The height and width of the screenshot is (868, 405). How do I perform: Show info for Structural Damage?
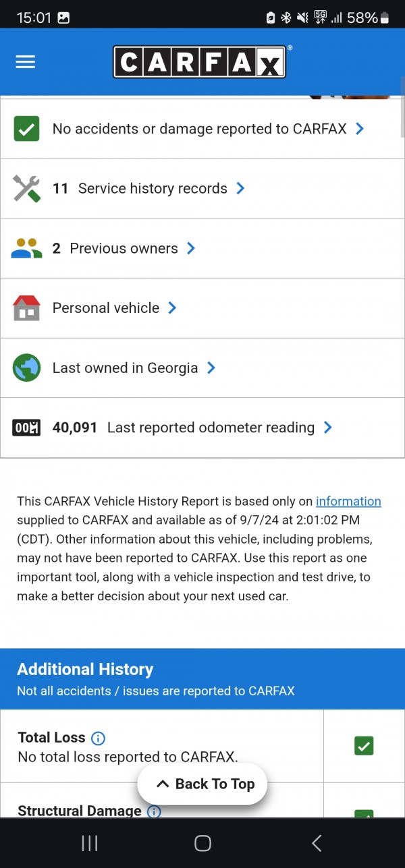153,811
